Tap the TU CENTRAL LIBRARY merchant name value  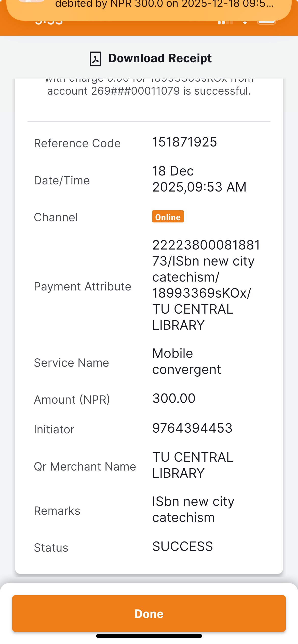pyautogui.click(x=193, y=465)
